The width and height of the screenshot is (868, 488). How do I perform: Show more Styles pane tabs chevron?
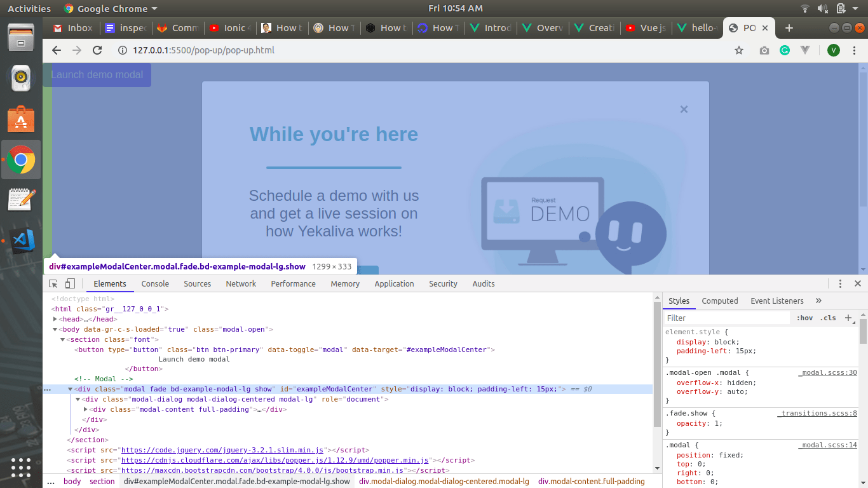point(818,301)
